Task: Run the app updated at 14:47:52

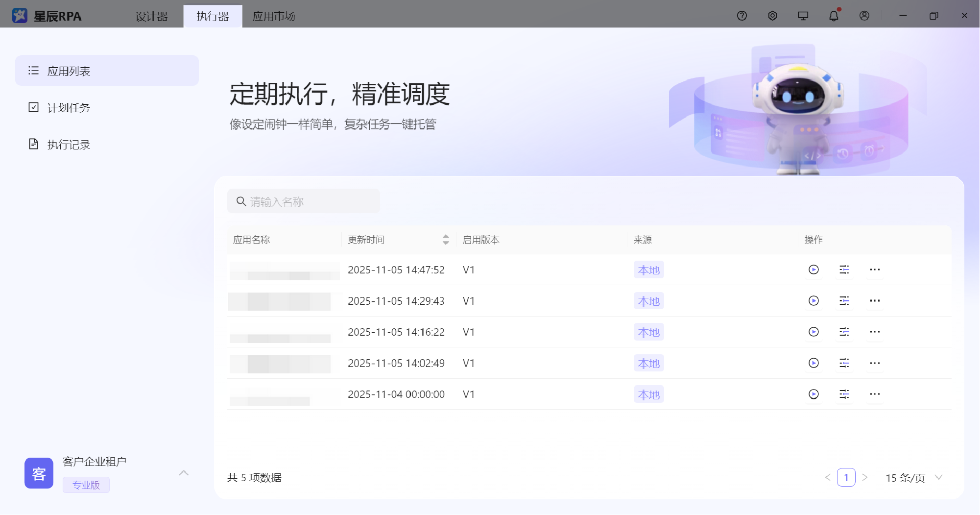Action: click(x=813, y=270)
